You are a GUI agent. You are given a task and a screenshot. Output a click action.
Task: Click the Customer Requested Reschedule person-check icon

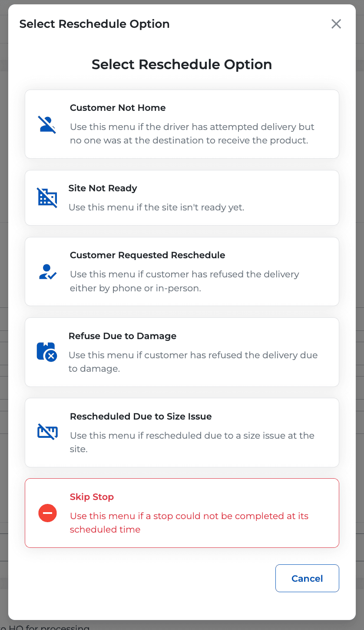[x=47, y=272]
